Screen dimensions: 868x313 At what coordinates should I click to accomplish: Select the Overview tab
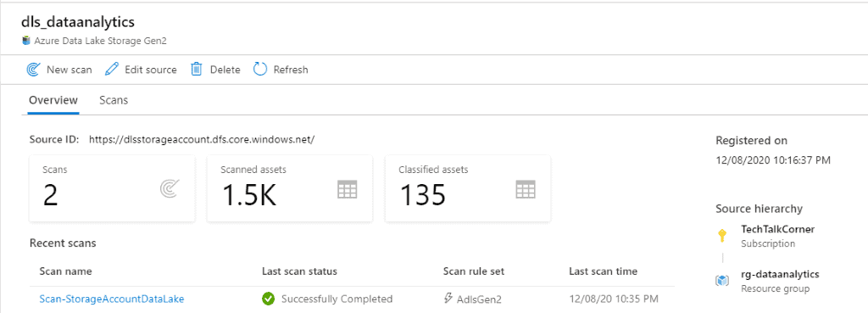53,100
